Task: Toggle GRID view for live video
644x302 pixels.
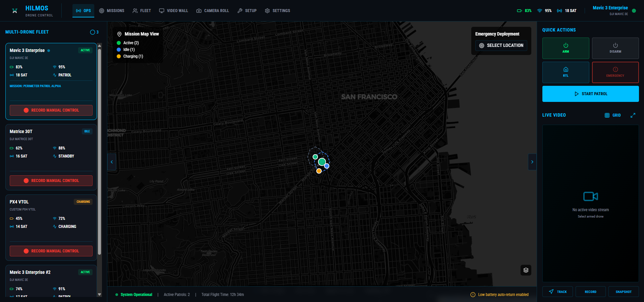Action: tap(613, 115)
